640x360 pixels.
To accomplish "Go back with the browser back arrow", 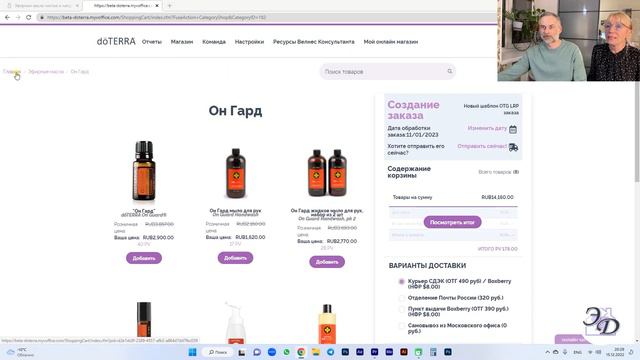I will click(x=7, y=17).
